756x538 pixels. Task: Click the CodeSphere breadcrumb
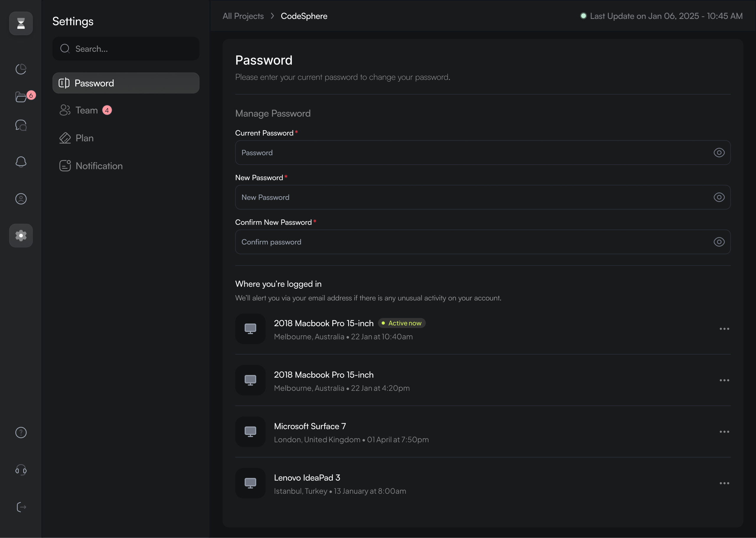(x=304, y=16)
